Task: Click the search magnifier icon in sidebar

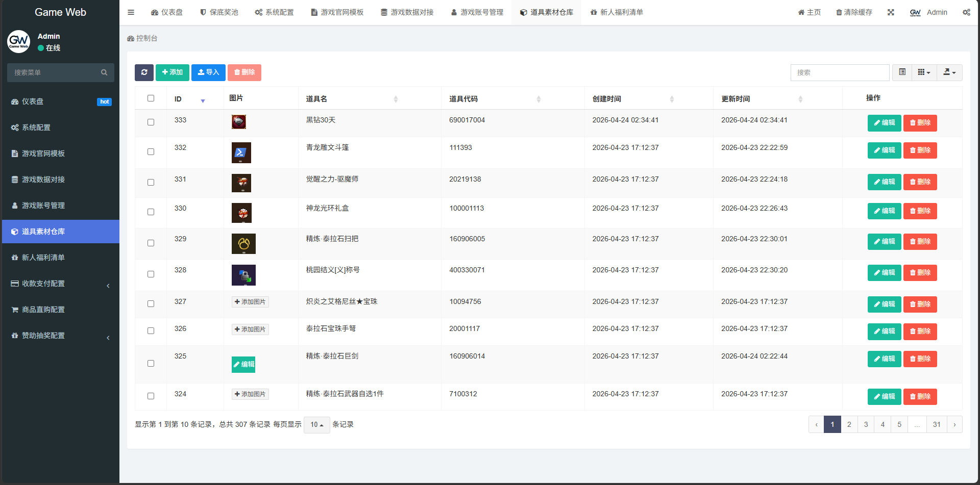Action: tap(104, 72)
